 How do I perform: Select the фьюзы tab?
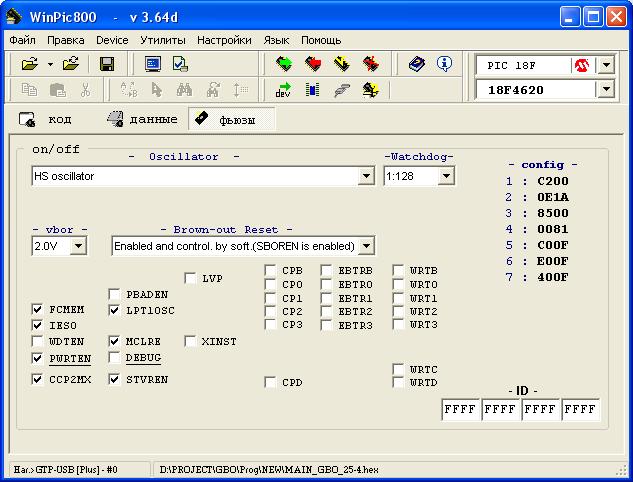(231, 119)
